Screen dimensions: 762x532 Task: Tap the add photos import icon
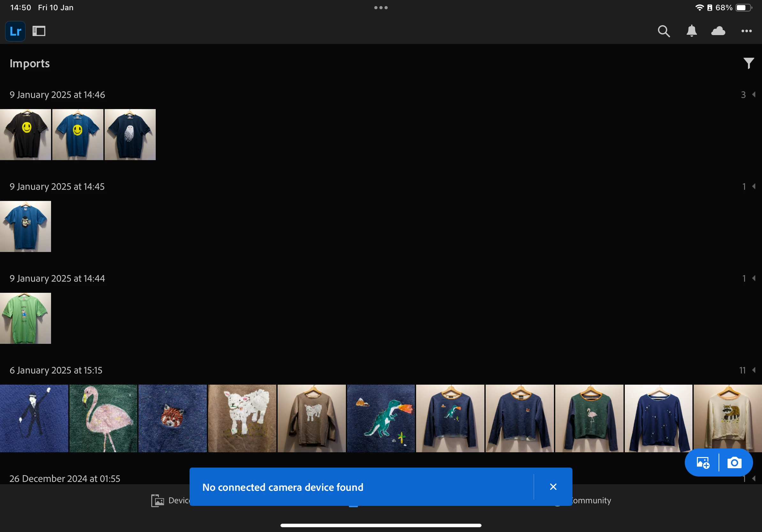coord(703,463)
